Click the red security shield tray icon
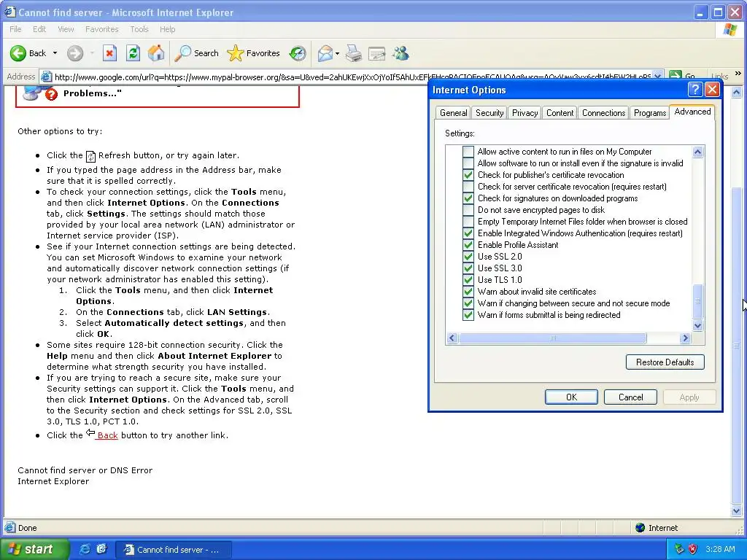 tap(693, 549)
